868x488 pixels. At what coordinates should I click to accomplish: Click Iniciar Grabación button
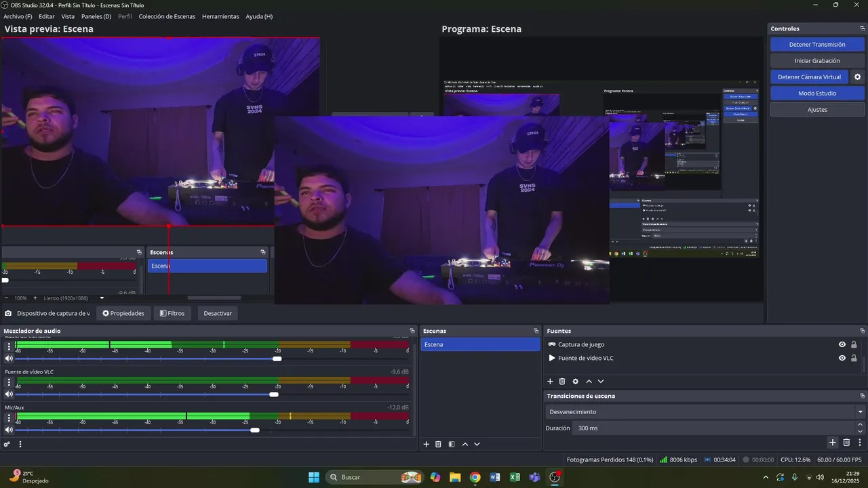[x=817, y=61]
